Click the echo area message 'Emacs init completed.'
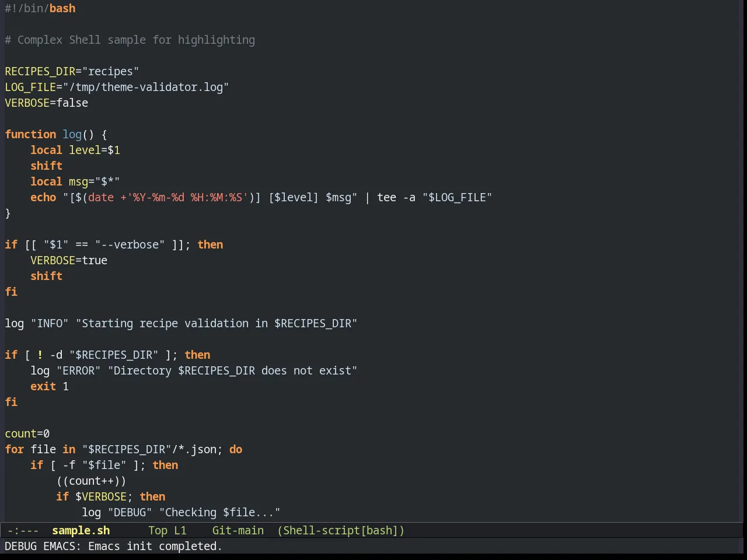 pyautogui.click(x=155, y=546)
